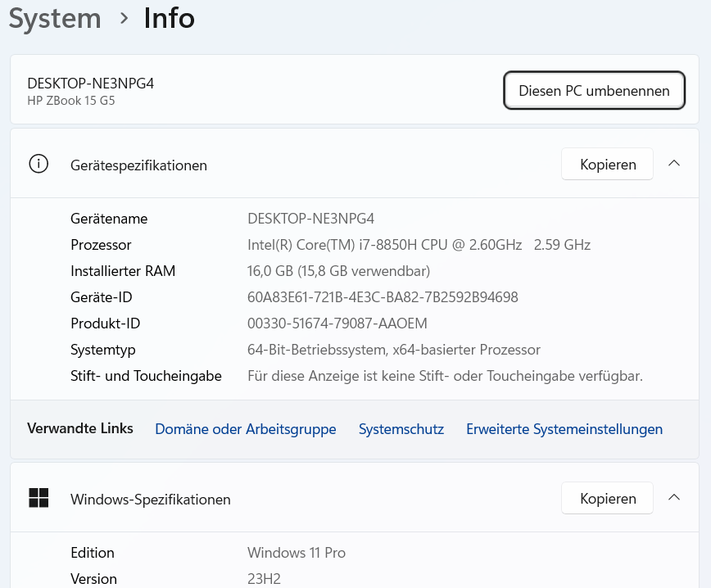Viewport: 711px width, 588px height.
Task: Click the Geräte-ID label
Action: [101, 297]
